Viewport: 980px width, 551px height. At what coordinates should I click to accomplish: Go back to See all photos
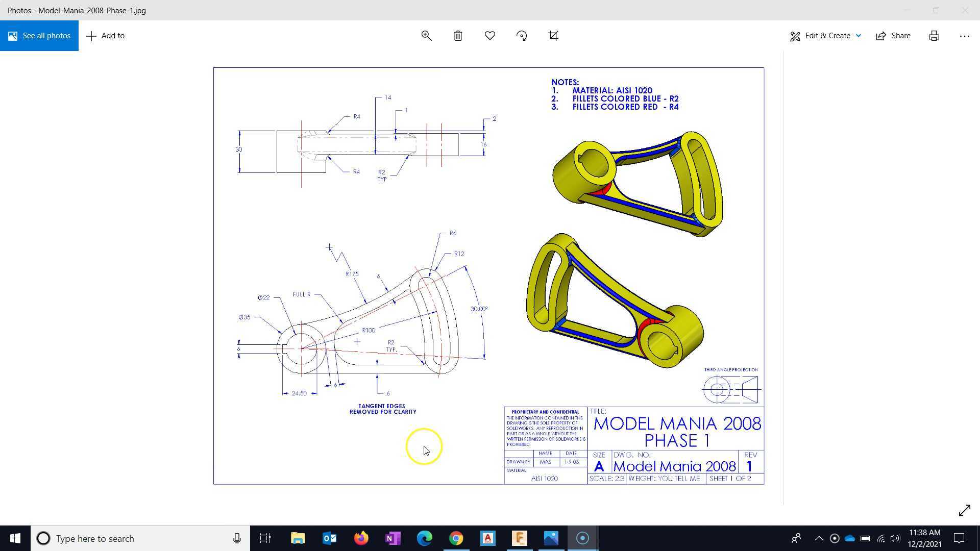[39, 36]
